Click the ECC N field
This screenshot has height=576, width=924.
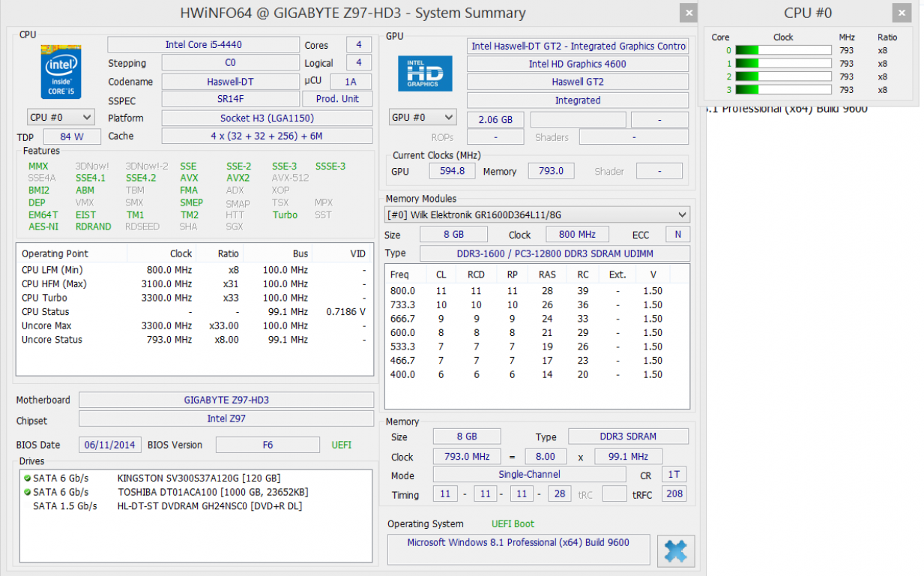coord(678,234)
